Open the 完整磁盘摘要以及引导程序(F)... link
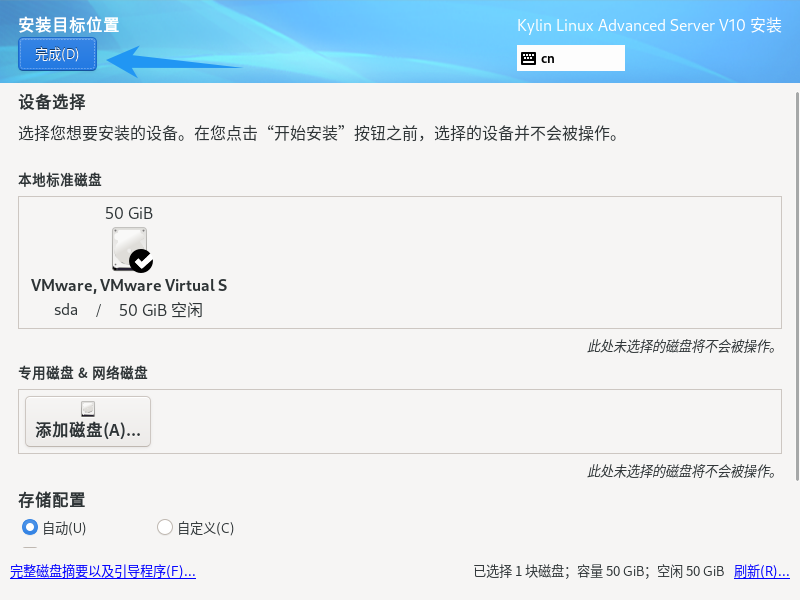 tap(103, 571)
